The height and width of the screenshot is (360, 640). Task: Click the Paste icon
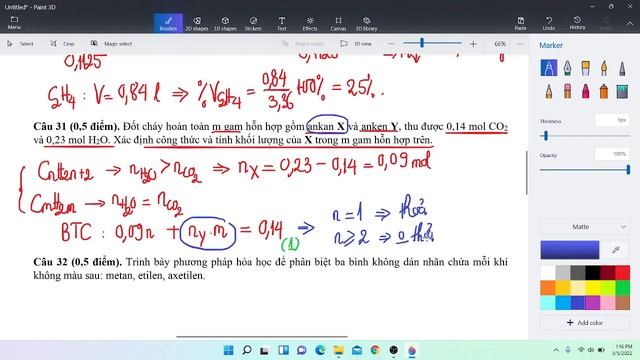pyautogui.click(x=520, y=23)
